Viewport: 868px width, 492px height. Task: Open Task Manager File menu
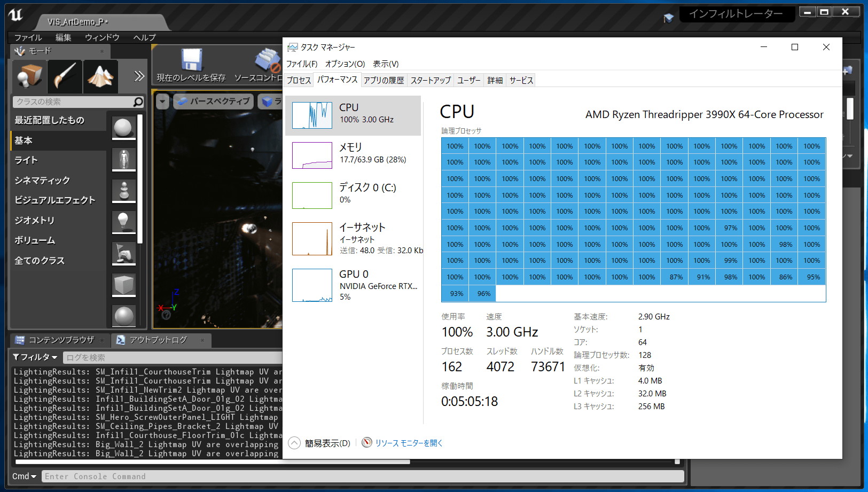[302, 64]
